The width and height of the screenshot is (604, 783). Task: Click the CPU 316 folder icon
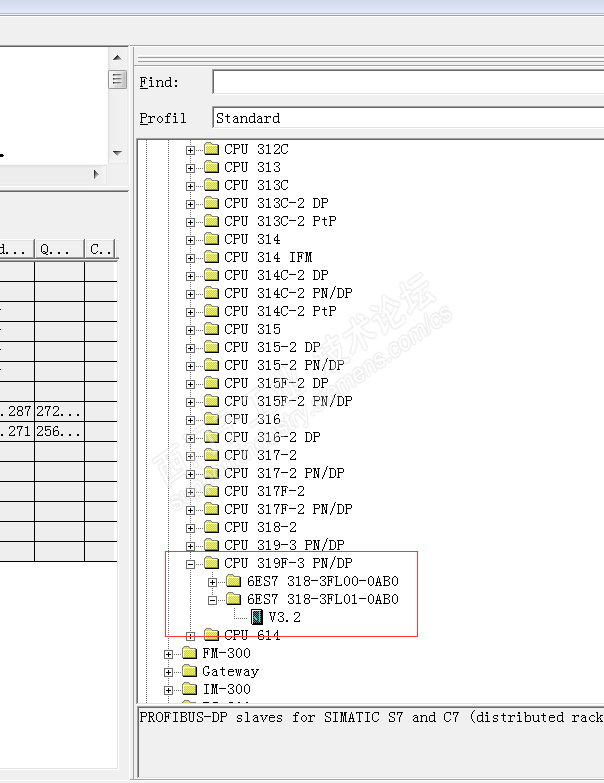tap(212, 418)
